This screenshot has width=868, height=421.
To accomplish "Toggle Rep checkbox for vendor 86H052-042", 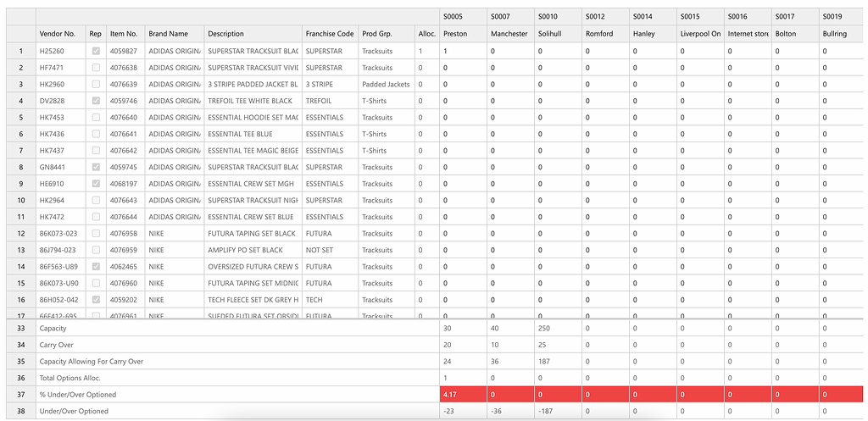I will 97,300.
